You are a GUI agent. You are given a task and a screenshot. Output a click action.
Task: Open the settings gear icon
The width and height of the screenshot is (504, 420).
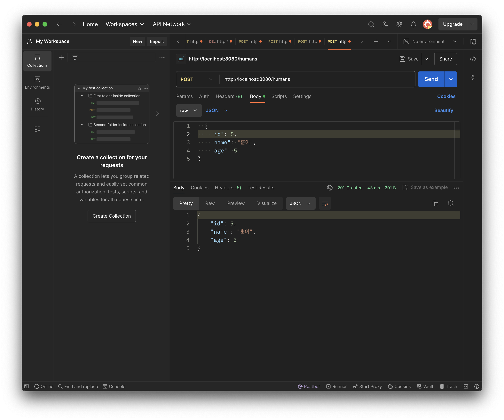click(399, 24)
